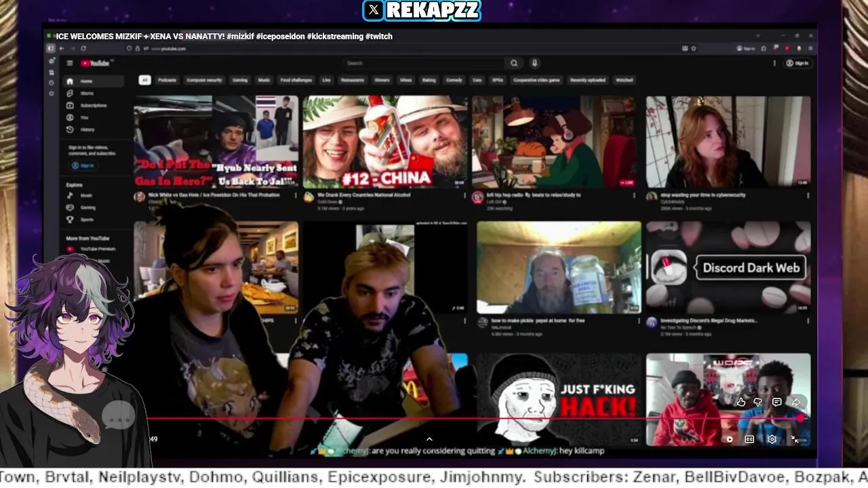868x488 pixels.
Task: Click browser toolbar Sign in button
Action: tap(745, 49)
